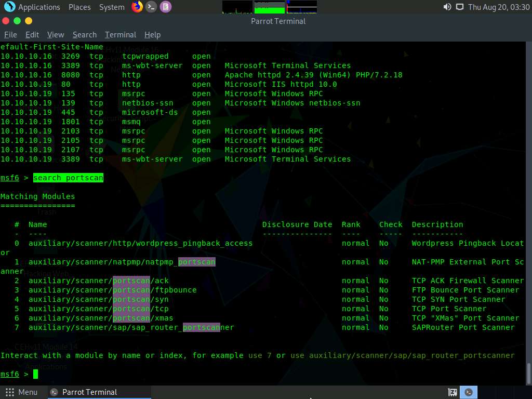The height and width of the screenshot is (399, 532).
Task: Open the Places menu
Action: pyautogui.click(x=79, y=7)
